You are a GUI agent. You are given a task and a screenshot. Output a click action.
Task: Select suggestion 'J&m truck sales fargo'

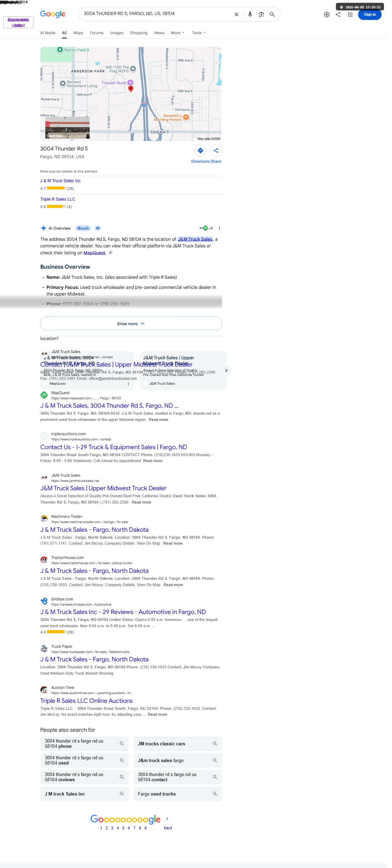[178, 760]
